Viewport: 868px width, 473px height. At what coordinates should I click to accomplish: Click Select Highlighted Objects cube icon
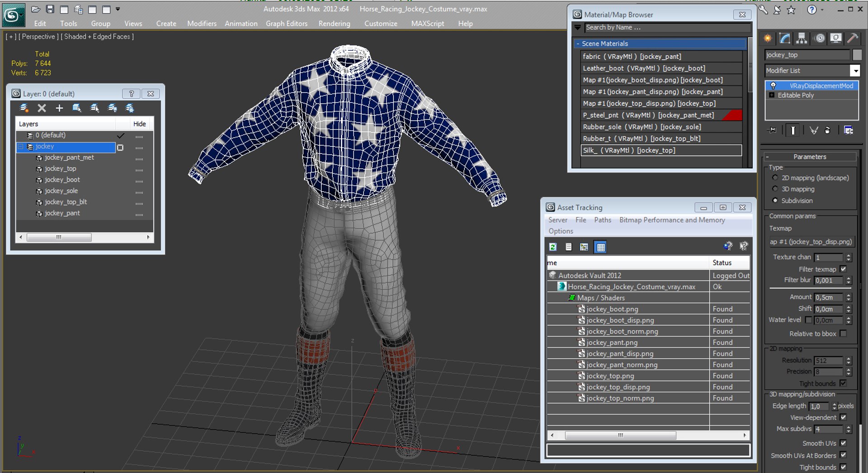pos(77,108)
